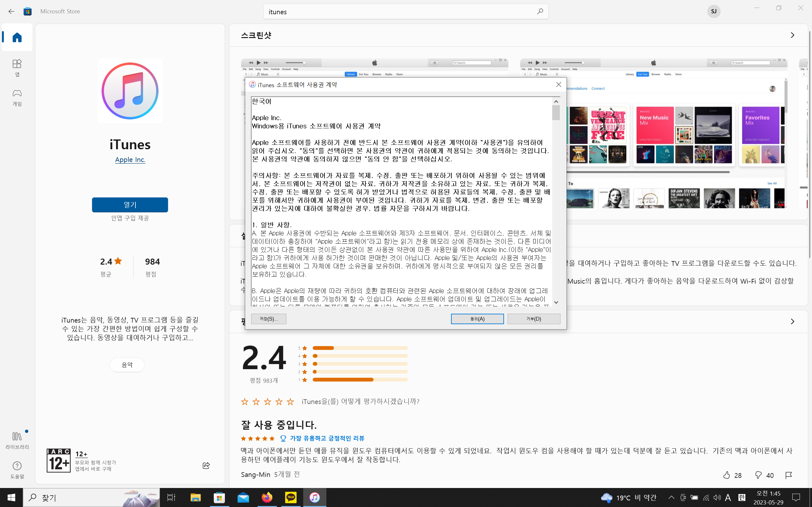Open the Apple Inc. publisher link
The height and width of the screenshot is (507, 812).
pyautogui.click(x=130, y=160)
